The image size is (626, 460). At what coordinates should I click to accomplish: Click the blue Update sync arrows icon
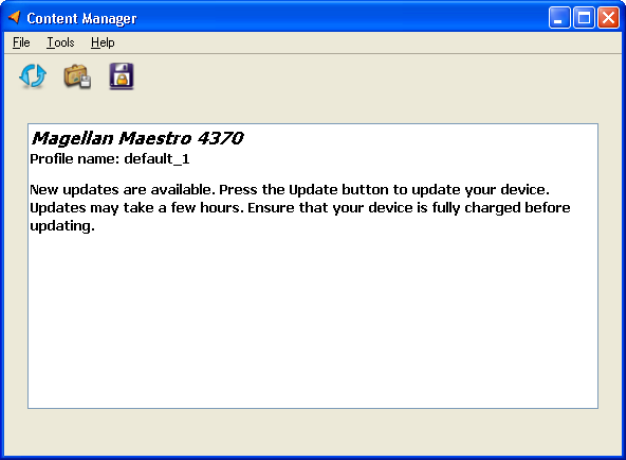point(33,76)
